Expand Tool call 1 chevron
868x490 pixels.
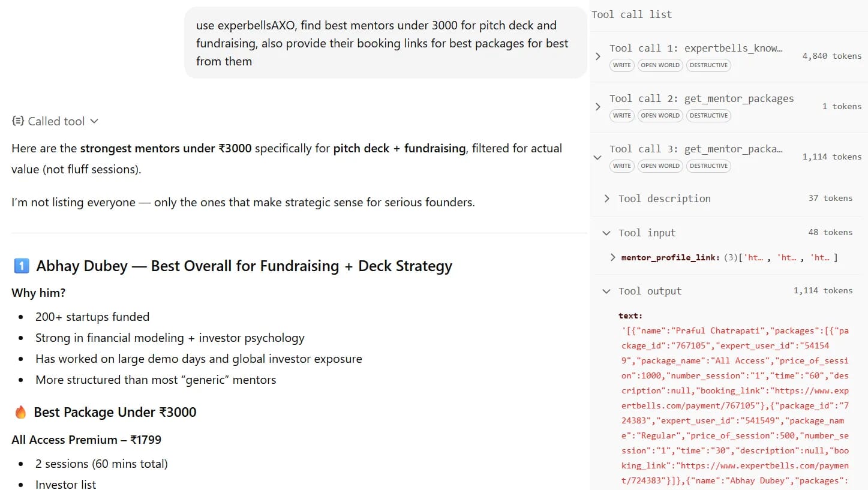597,56
